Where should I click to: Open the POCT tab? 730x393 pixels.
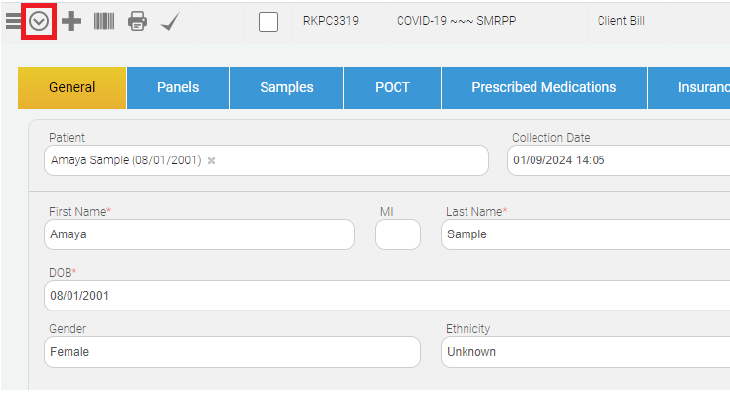pyautogui.click(x=392, y=88)
